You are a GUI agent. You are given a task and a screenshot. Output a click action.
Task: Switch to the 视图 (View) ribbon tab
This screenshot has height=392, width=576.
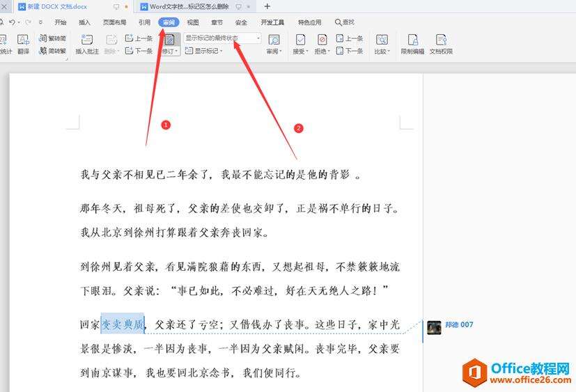pos(193,22)
